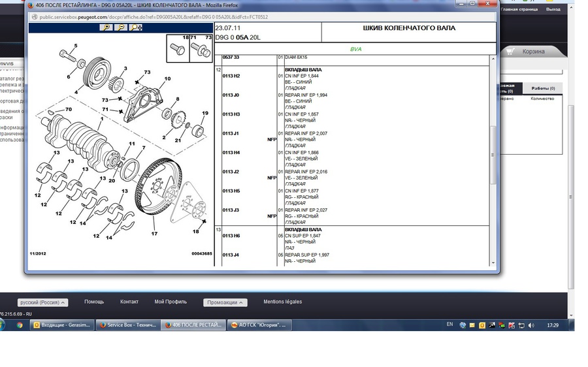Click reference code D9G 0 05A 20L
Screen dimensions: 588x367
tap(238, 37)
